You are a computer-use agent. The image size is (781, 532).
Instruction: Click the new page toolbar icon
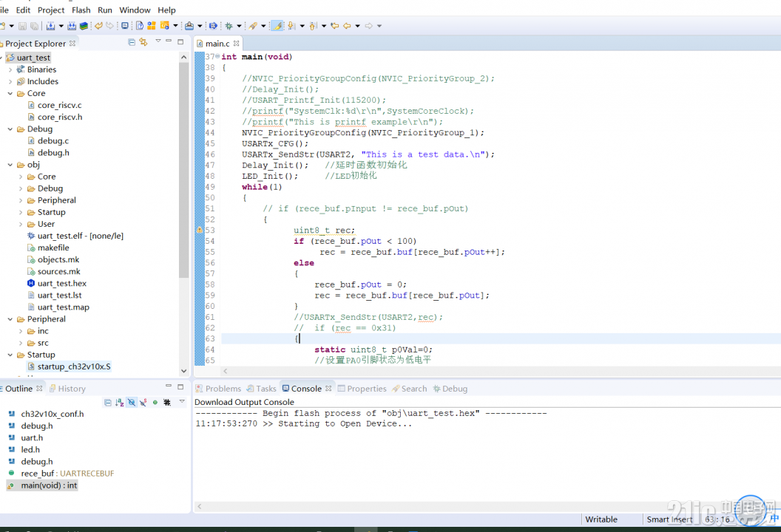140,26
